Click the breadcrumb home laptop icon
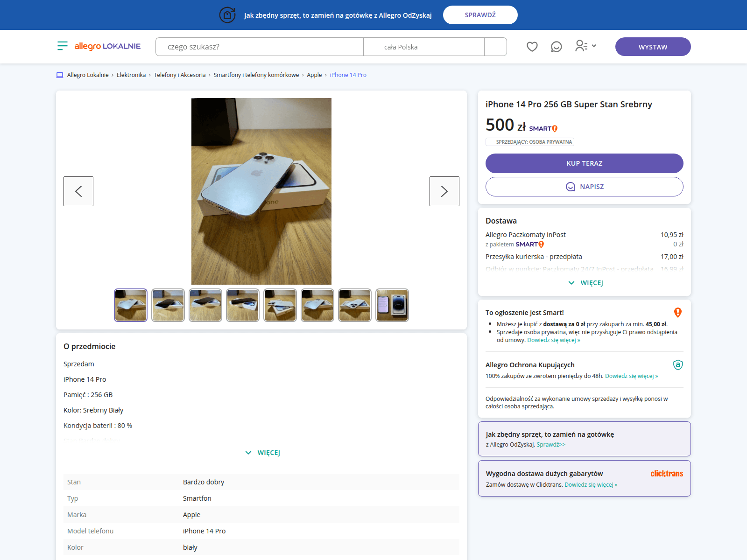The height and width of the screenshot is (560, 747). [60, 75]
